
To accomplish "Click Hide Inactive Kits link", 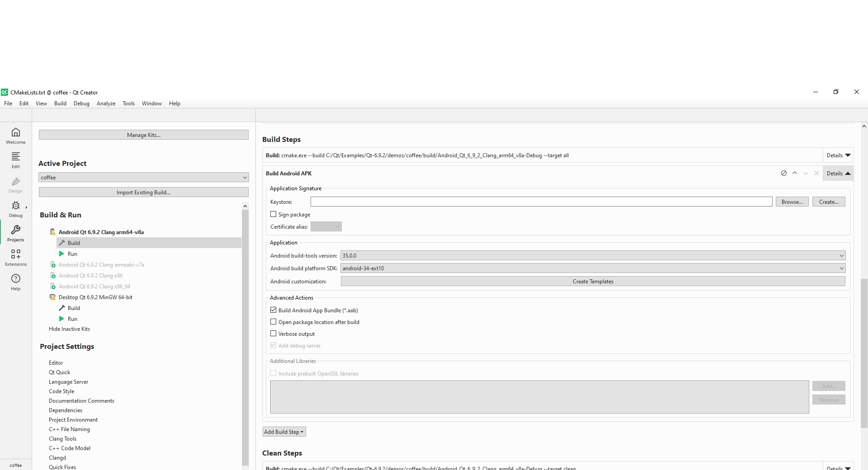I will [69, 329].
